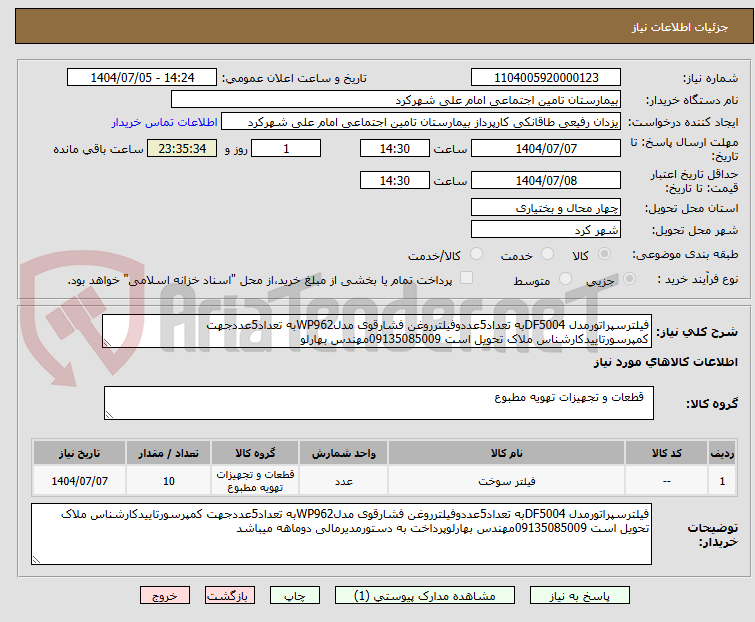Click the کد کالا column header

tap(666, 453)
